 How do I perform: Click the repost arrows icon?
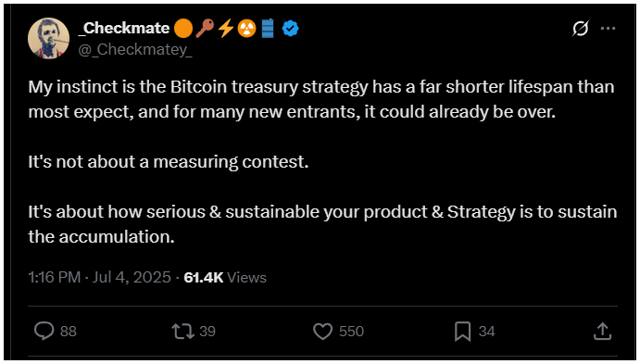[x=182, y=332]
